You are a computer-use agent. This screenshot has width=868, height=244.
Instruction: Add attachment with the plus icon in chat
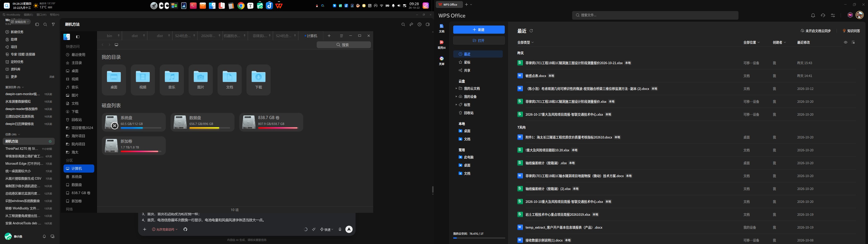pyautogui.click(x=145, y=229)
